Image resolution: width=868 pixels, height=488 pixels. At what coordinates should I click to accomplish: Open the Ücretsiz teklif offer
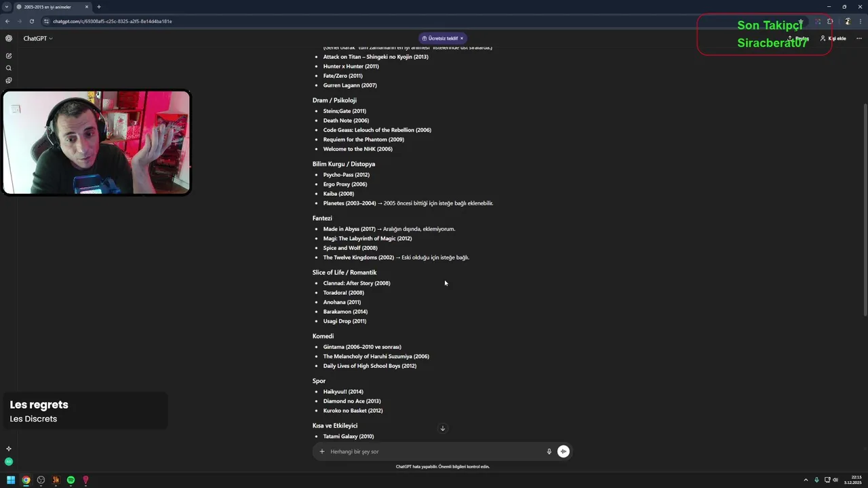(440, 39)
